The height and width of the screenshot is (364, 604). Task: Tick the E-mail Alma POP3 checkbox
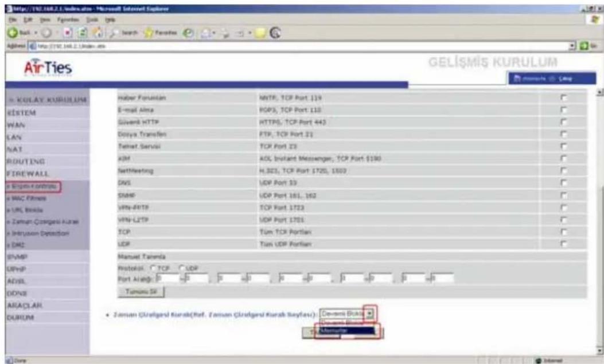563,110
